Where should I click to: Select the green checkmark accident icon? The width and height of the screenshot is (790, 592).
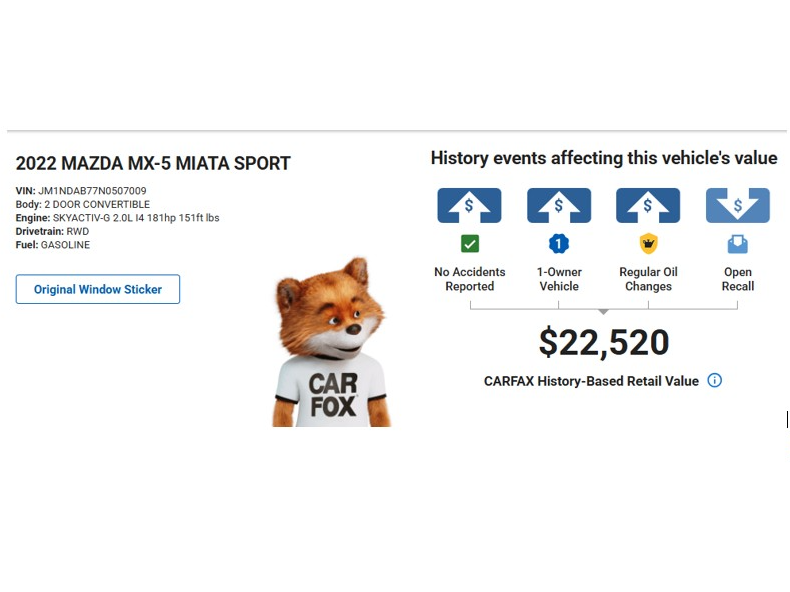click(x=469, y=243)
